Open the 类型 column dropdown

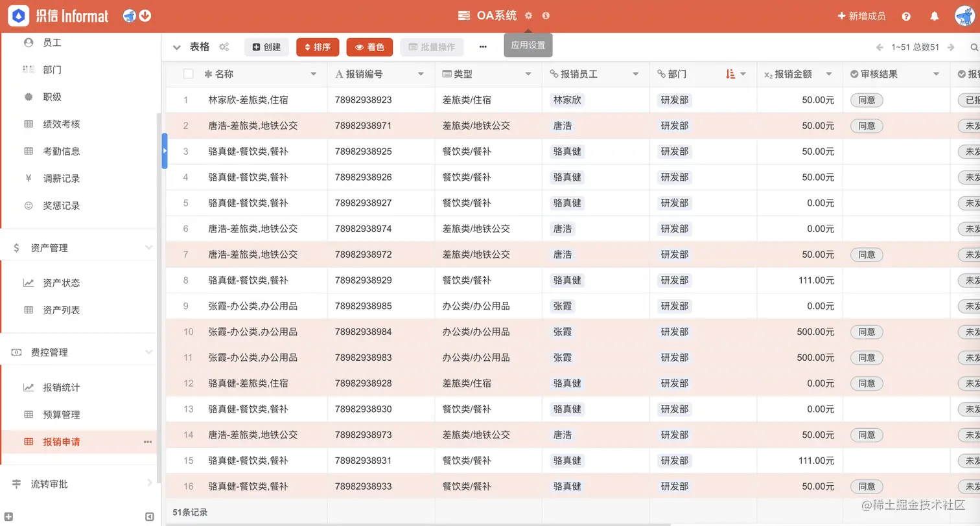click(528, 74)
